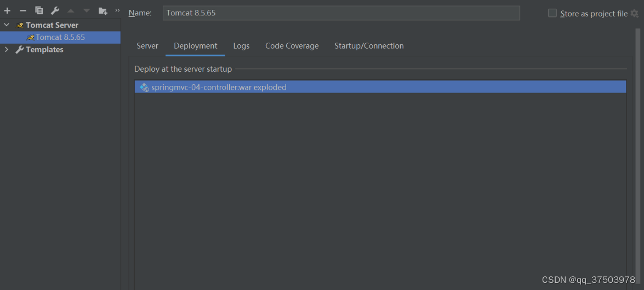This screenshot has width=644, height=290.
Task: Show more toolbar actions via double chevron
Action: [117, 10]
